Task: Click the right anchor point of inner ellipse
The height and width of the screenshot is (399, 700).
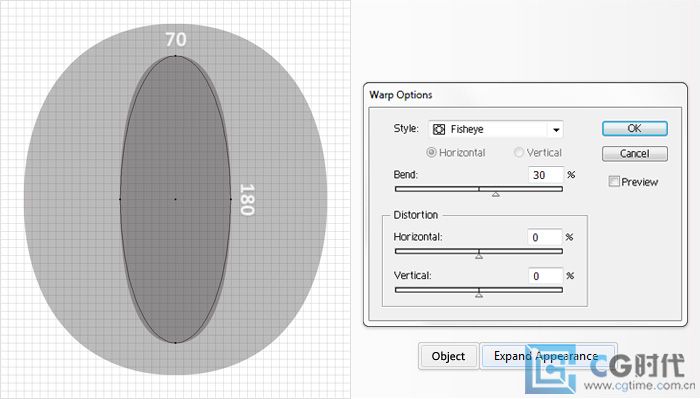Action: click(x=231, y=199)
